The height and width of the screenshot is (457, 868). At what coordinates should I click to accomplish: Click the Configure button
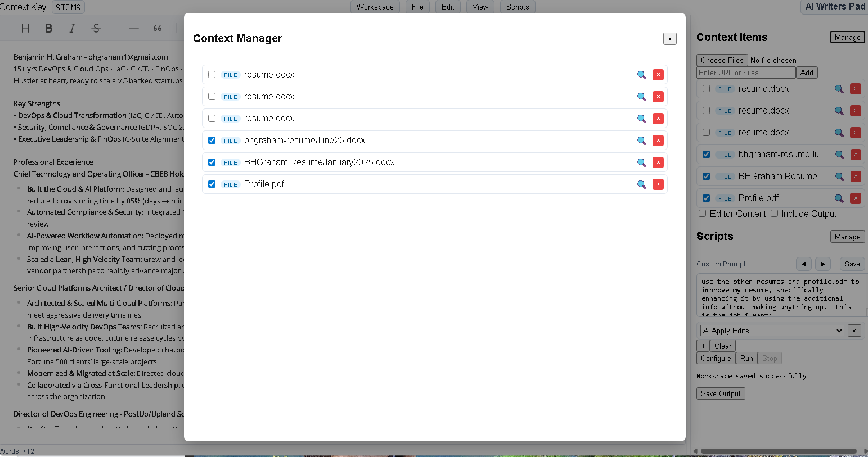pyautogui.click(x=716, y=358)
